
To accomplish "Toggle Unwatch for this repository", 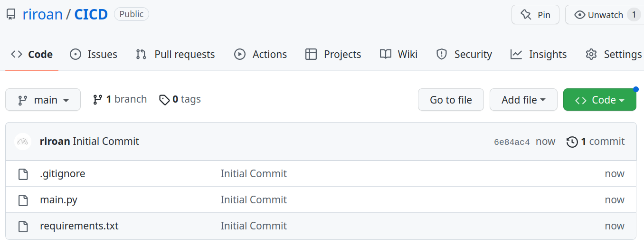I will coord(599,15).
